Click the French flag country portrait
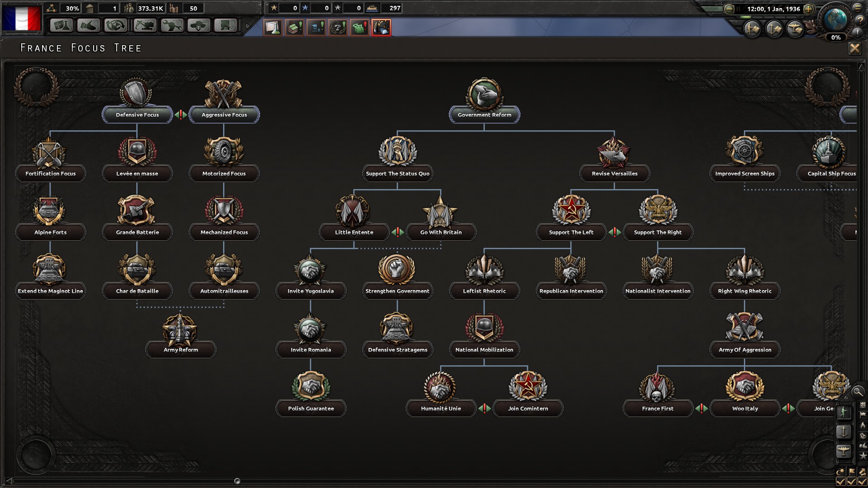 click(21, 18)
